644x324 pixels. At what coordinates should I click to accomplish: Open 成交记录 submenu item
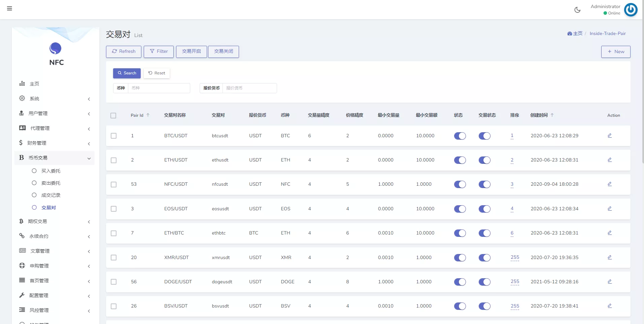click(51, 195)
